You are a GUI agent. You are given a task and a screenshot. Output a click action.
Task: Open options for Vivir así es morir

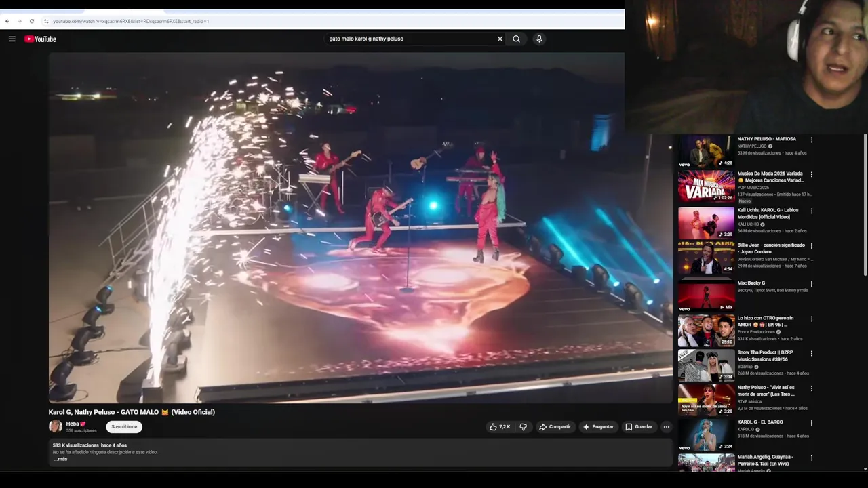(811, 388)
